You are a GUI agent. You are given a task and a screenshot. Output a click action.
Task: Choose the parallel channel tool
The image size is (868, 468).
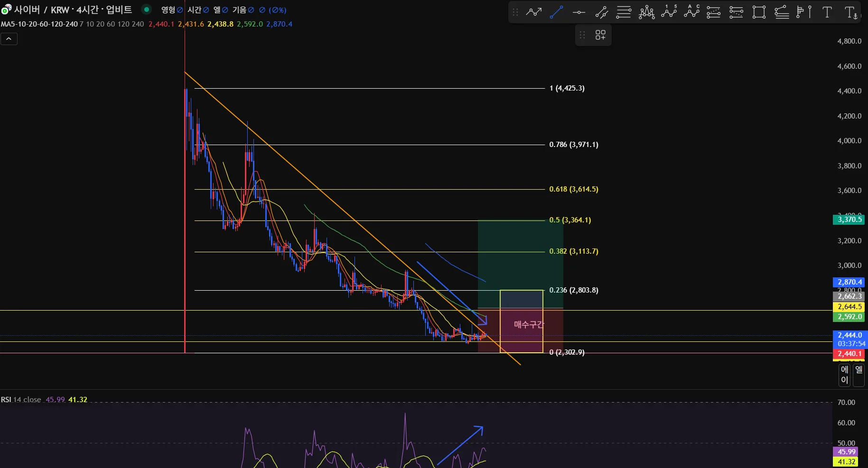pyautogui.click(x=601, y=12)
